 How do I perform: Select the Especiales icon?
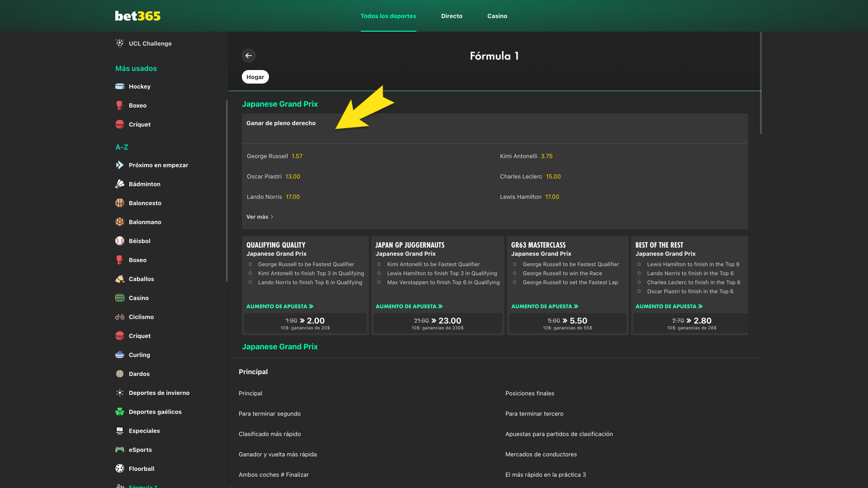pos(120,431)
